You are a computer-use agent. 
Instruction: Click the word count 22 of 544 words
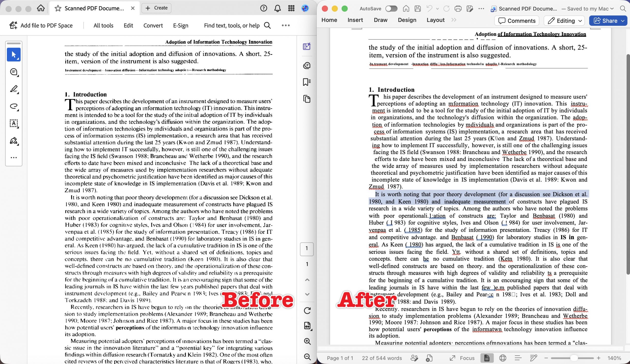(x=382, y=358)
